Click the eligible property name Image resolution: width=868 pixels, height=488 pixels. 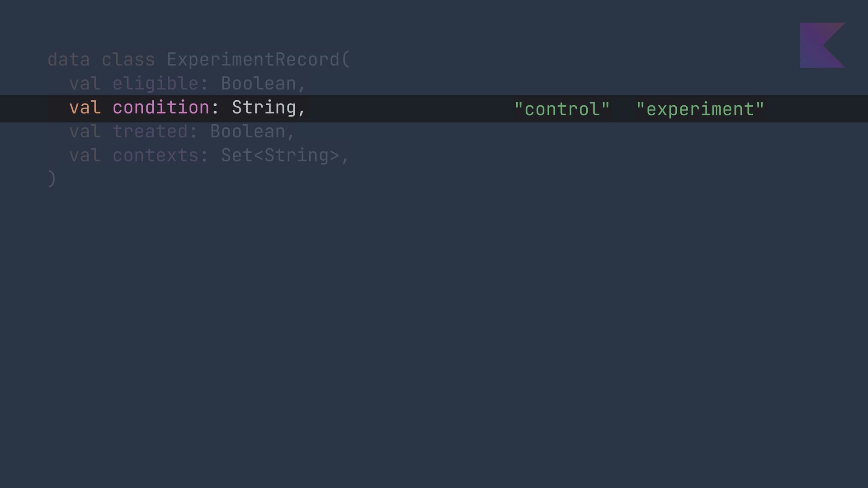coord(156,84)
